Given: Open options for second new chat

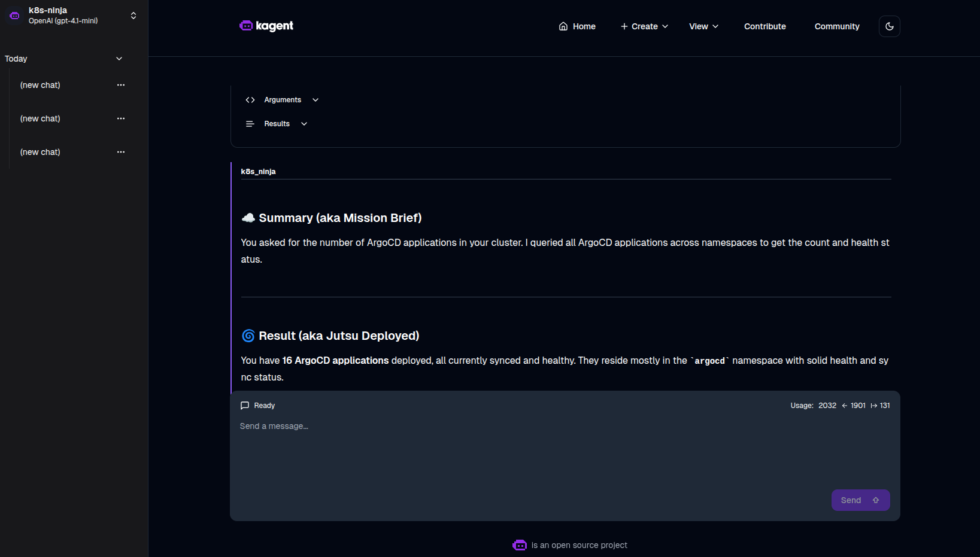Looking at the screenshot, I should click(x=121, y=118).
